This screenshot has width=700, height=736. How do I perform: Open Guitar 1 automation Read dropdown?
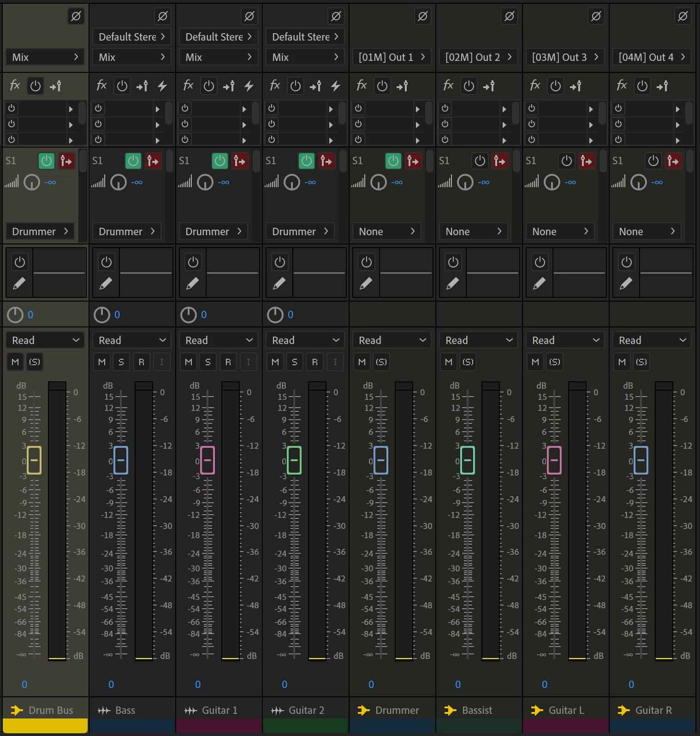pyautogui.click(x=219, y=340)
